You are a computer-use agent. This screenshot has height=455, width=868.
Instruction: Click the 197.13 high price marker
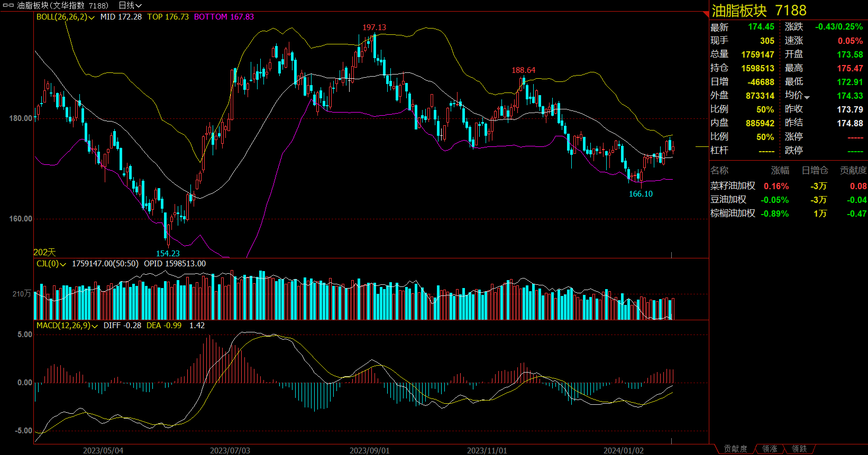coord(374,27)
